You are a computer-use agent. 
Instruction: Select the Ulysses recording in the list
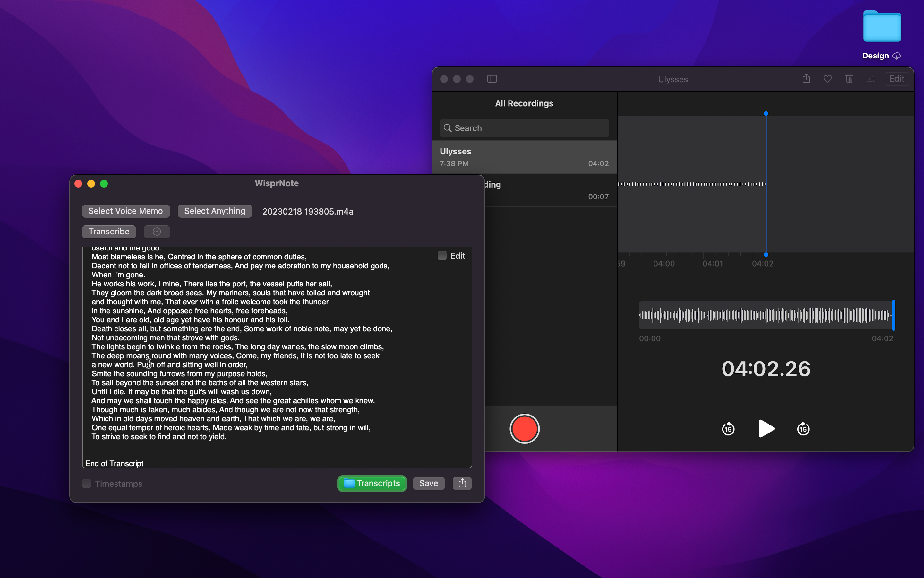(524, 157)
